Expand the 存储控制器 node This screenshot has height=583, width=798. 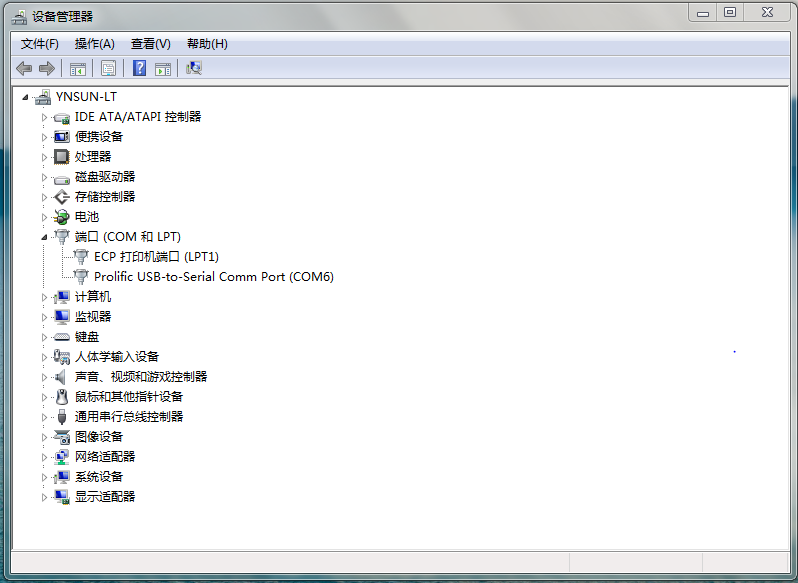pos(44,197)
